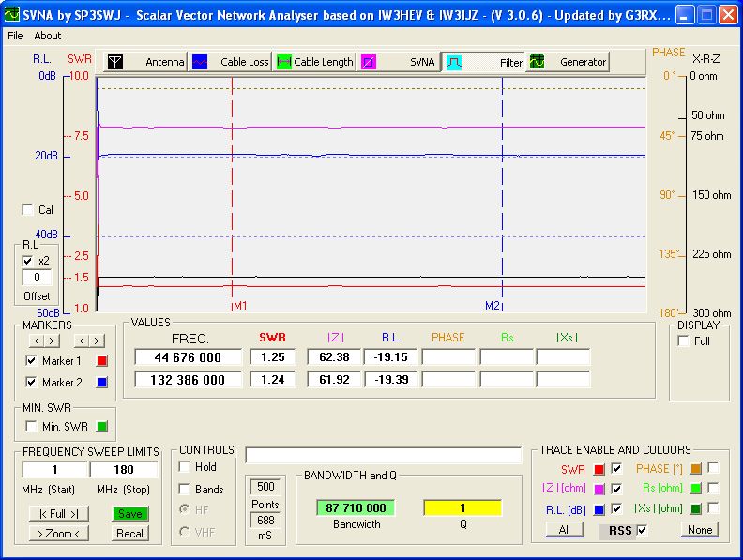The width and height of the screenshot is (743, 560).
Task: Switch to the Antenna mode
Action: 144,62
